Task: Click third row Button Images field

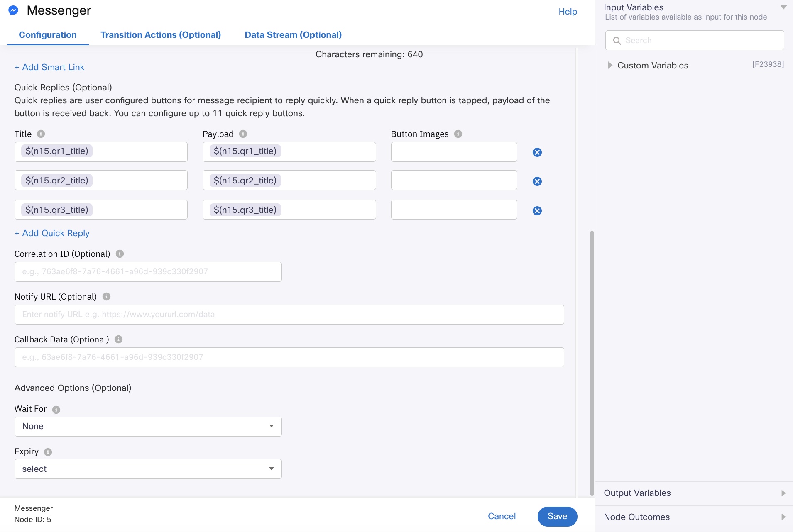Action: pos(454,210)
